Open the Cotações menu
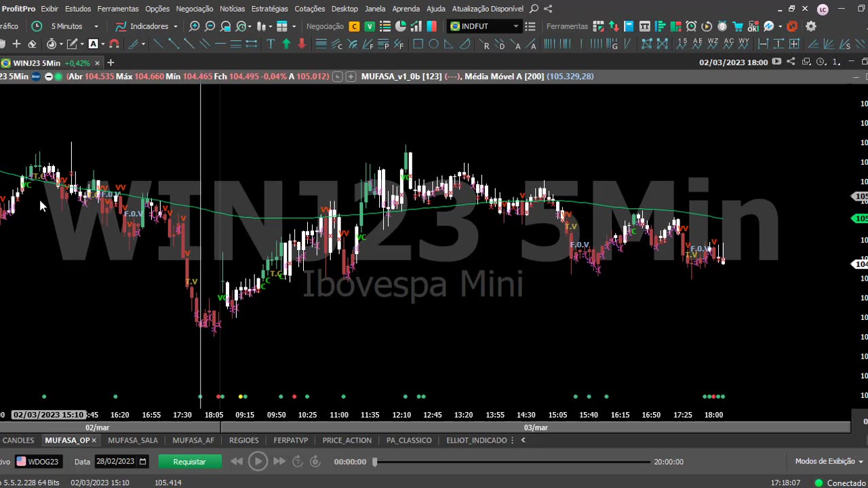Image resolution: width=868 pixels, height=488 pixels. pos(310,9)
